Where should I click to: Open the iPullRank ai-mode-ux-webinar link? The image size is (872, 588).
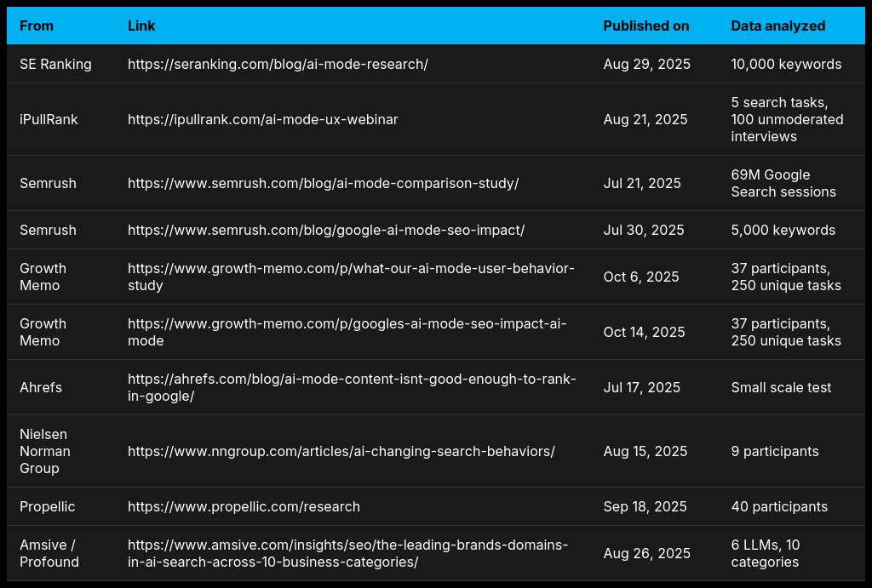(x=262, y=120)
